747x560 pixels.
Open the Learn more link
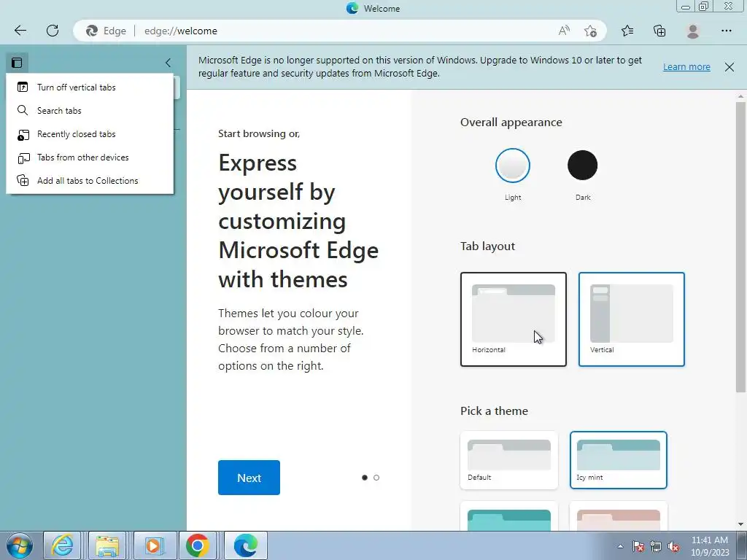coord(686,66)
